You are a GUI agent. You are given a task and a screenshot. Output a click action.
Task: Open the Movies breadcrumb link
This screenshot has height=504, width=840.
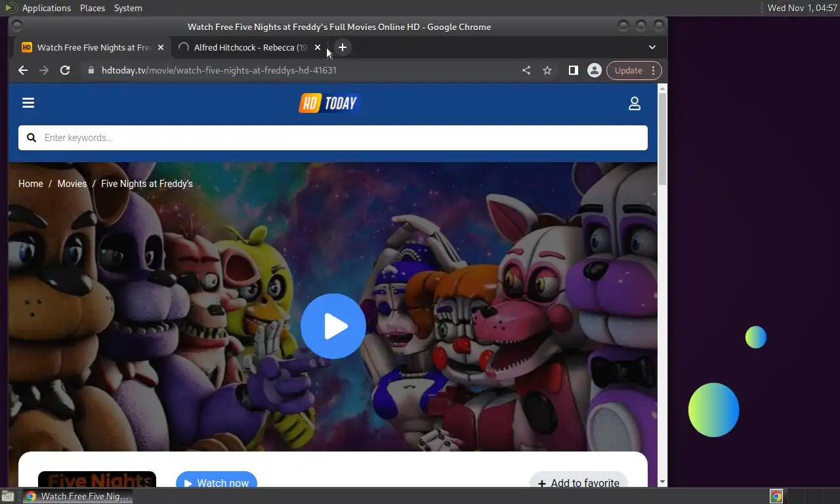click(x=72, y=184)
